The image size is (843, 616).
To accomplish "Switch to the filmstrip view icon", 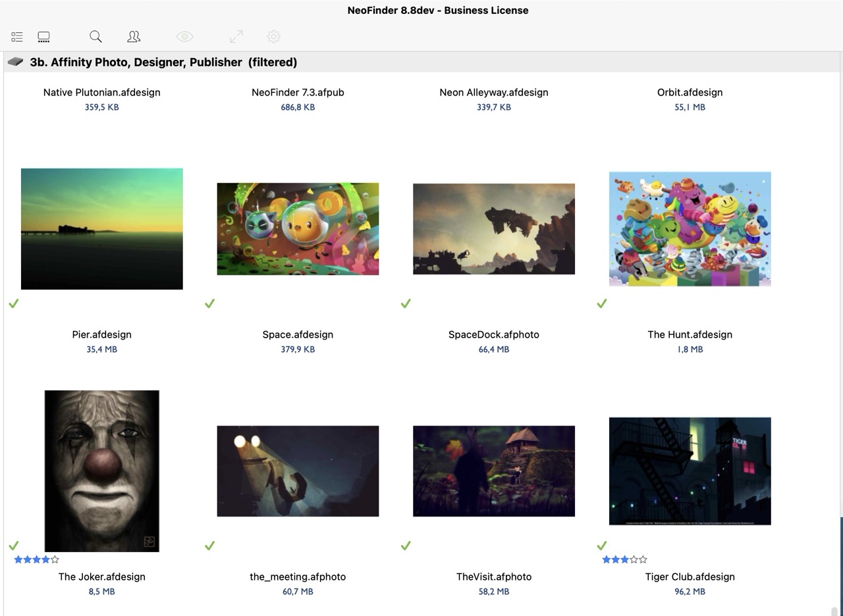I will tap(43, 37).
